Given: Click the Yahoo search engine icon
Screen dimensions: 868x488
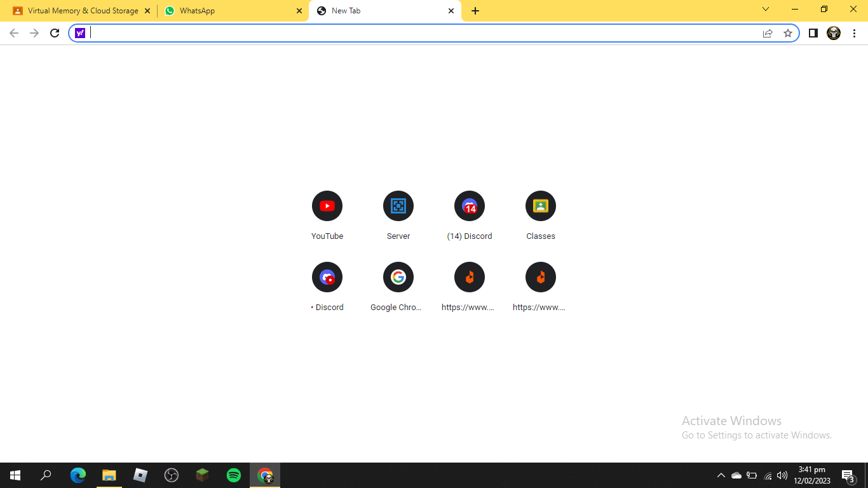Looking at the screenshot, I should [80, 33].
